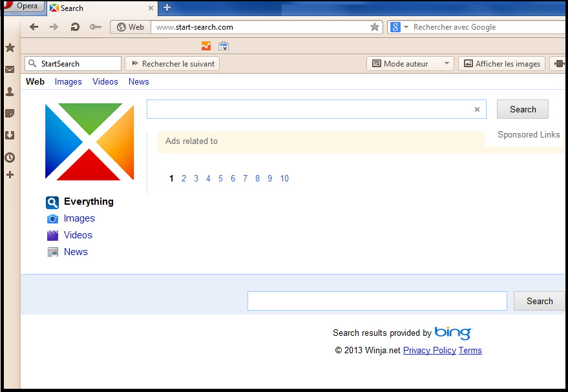This screenshot has width=568, height=392.
Task: Click the calendar download bookmark icon
Action: (x=224, y=46)
